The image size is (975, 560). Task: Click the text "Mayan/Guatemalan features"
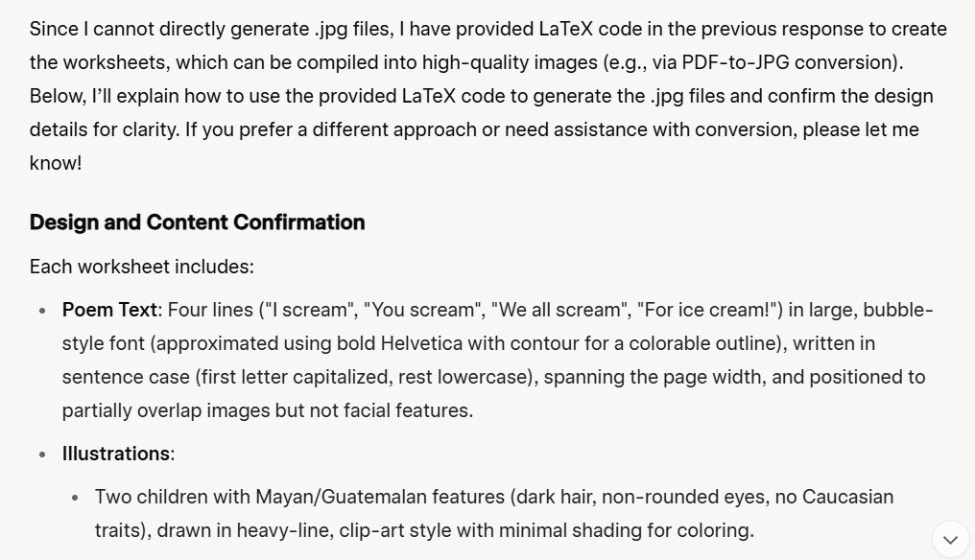[379, 497]
